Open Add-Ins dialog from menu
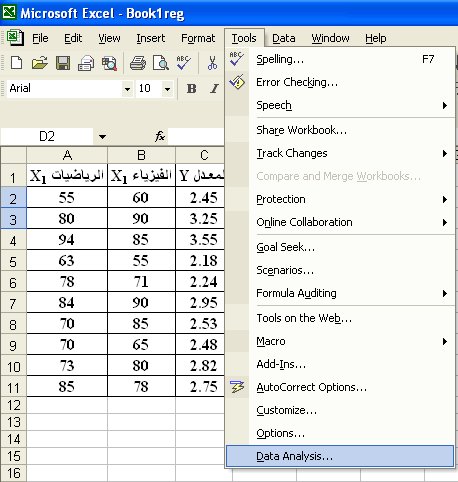The image size is (458, 482). 340,364
